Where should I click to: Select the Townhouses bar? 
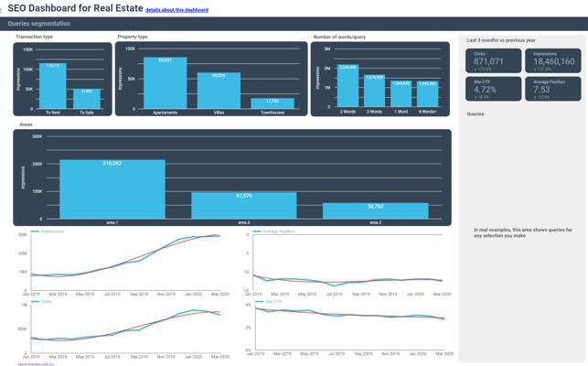[273, 103]
